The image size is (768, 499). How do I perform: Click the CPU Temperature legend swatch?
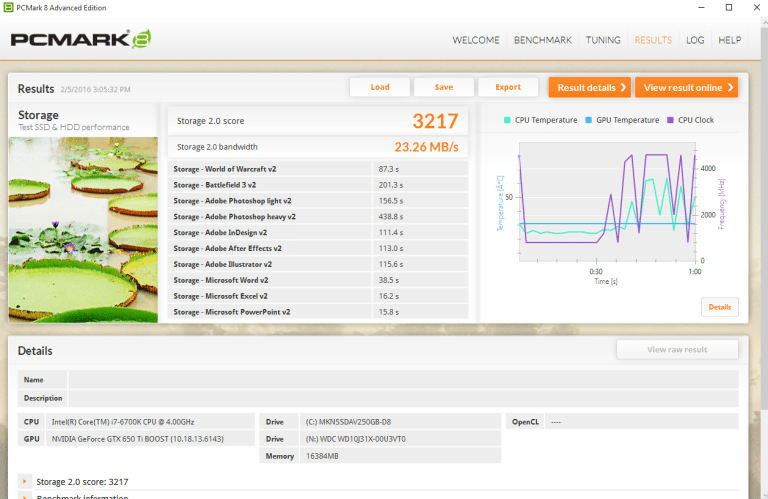[507, 120]
